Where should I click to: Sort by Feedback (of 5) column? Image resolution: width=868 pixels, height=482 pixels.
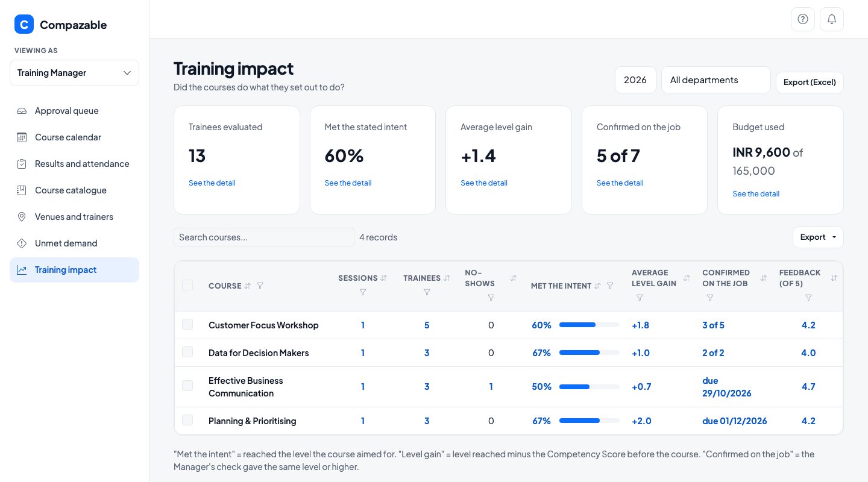coord(834,278)
